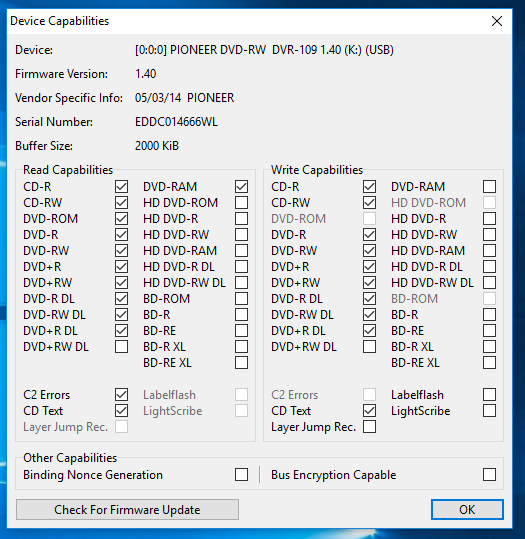Toggle DVD-RW DL checkbox under Write Capabilities

point(369,315)
